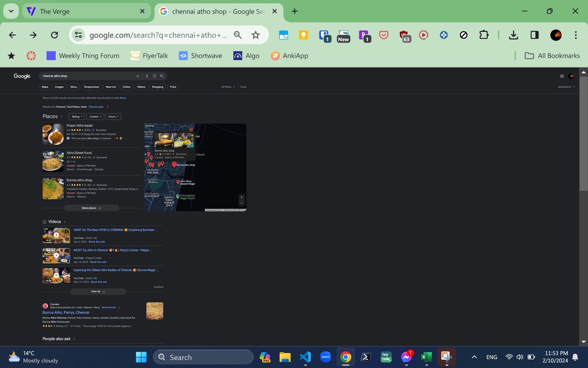This screenshot has width=588, height=368.
Task: Open the Bitwarden extension icon with badge 1
Action: pos(324,35)
